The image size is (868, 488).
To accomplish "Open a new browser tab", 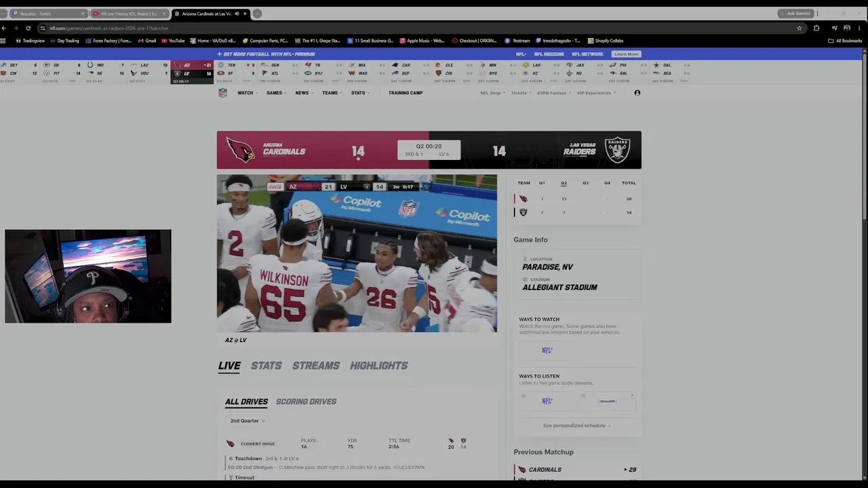I will pos(257,14).
